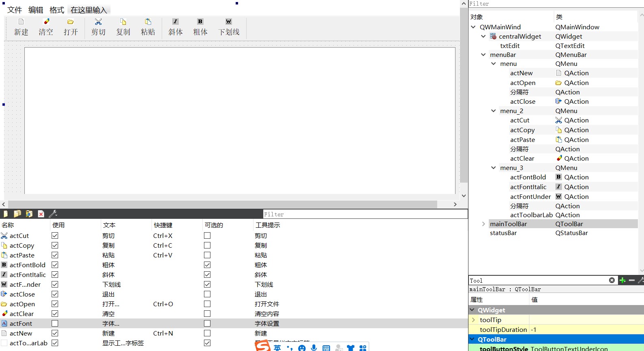Uncheck 可选的 checkbox for actFontBold

click(207, 265)
